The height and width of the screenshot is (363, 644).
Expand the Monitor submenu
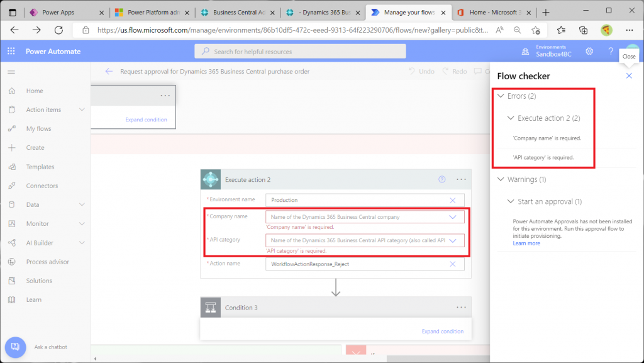click(x=82, y=223)
